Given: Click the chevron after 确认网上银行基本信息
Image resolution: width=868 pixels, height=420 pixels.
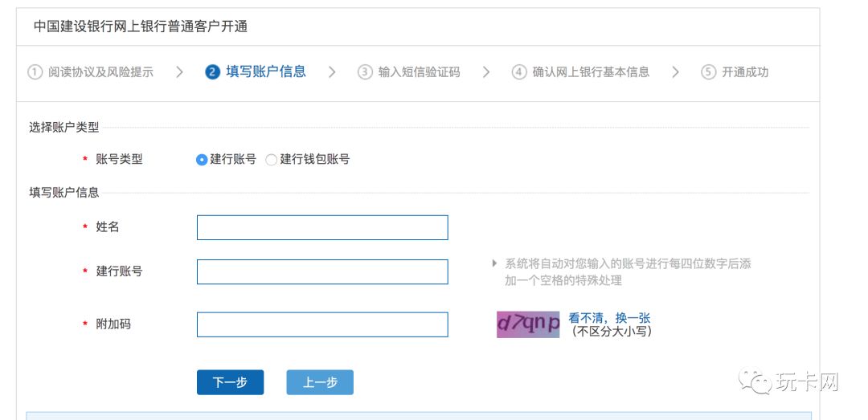Looking at the screenshot, I should [675, 72].
